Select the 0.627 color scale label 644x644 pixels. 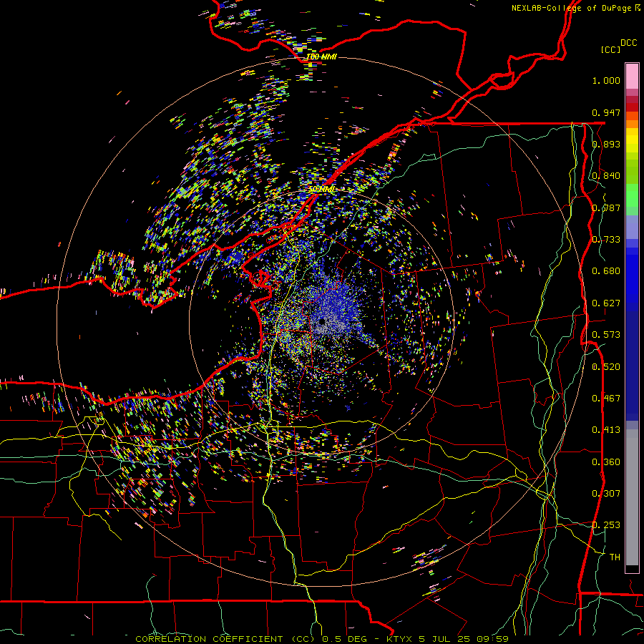(x=606, y=303)
